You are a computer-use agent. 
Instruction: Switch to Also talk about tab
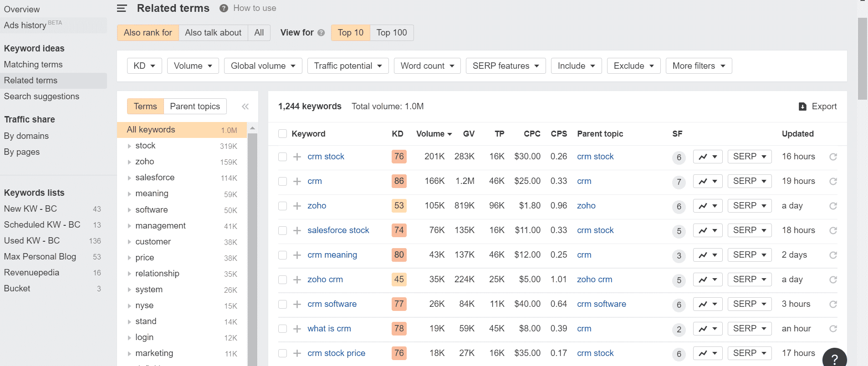click(213, 33)
